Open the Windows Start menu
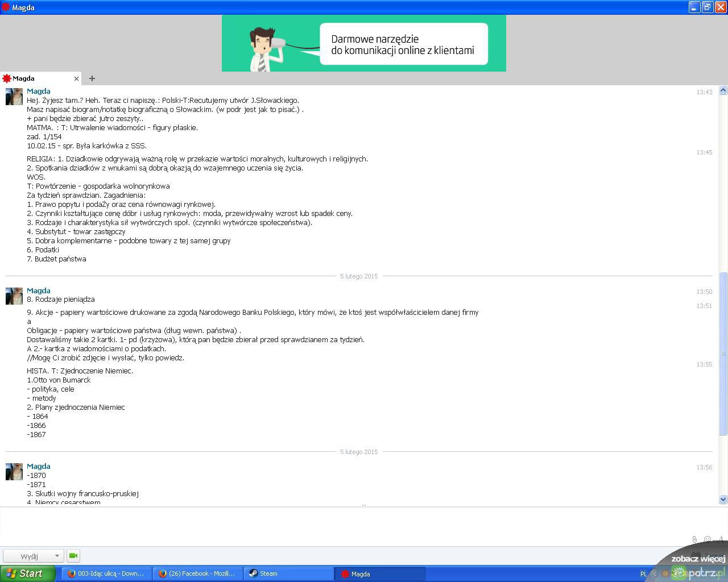 (27, 573)
